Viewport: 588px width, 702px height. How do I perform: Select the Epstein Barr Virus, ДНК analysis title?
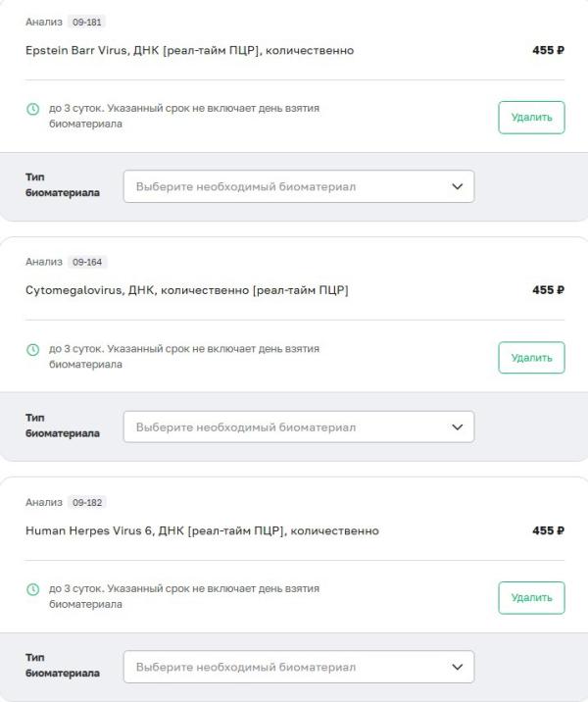[x=189, y=50]
